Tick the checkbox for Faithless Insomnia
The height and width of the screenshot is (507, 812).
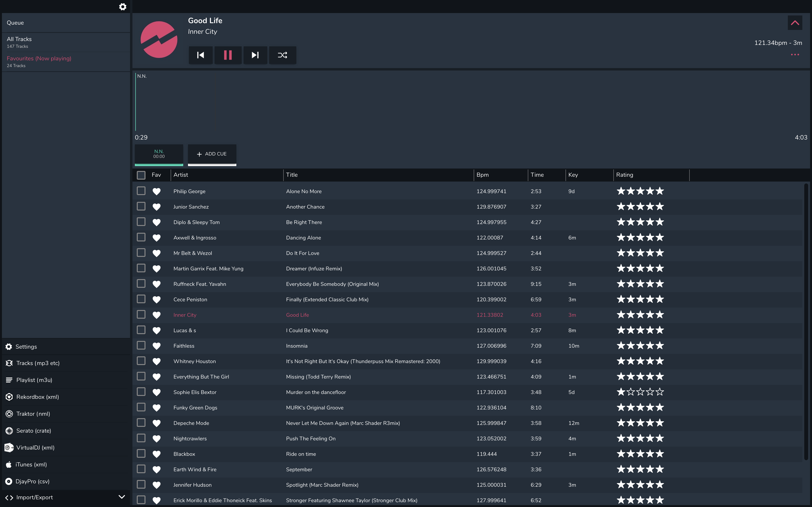click(x=141, y=345)
